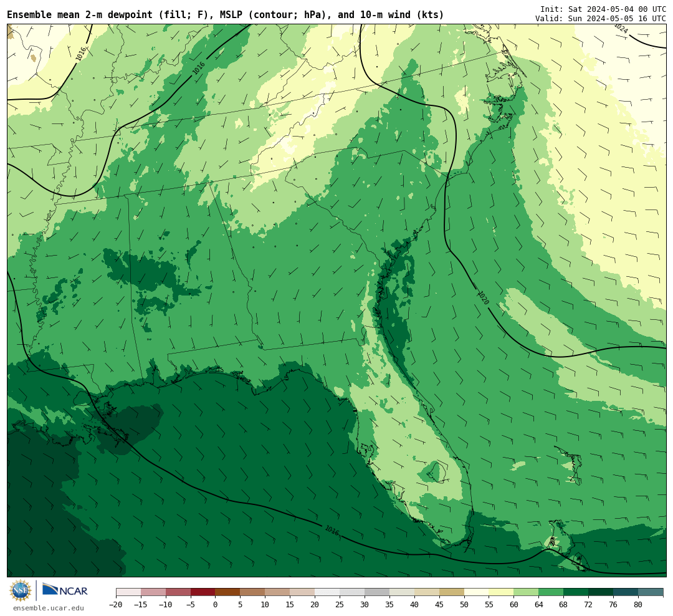Pick the final legend swatch right of 80
Image resolution: width=673 pixels, height=616 pixels.
click(651, 592)
